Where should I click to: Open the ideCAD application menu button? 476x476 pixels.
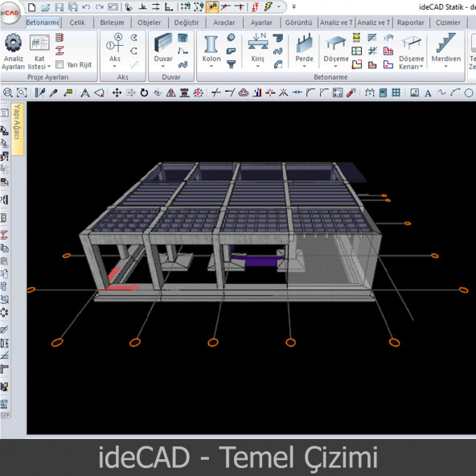tap(10, 13)
